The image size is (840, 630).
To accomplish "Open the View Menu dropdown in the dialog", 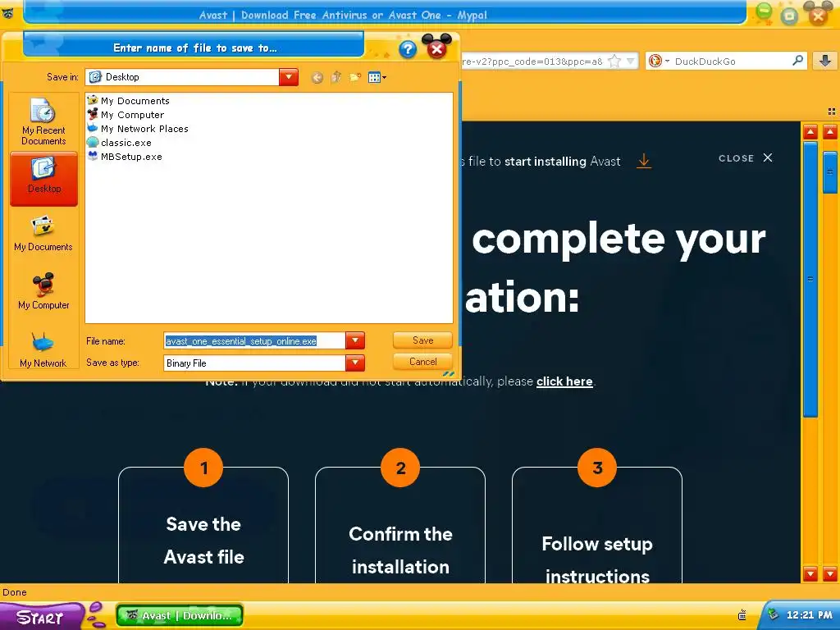I will [x=377, y=78].
